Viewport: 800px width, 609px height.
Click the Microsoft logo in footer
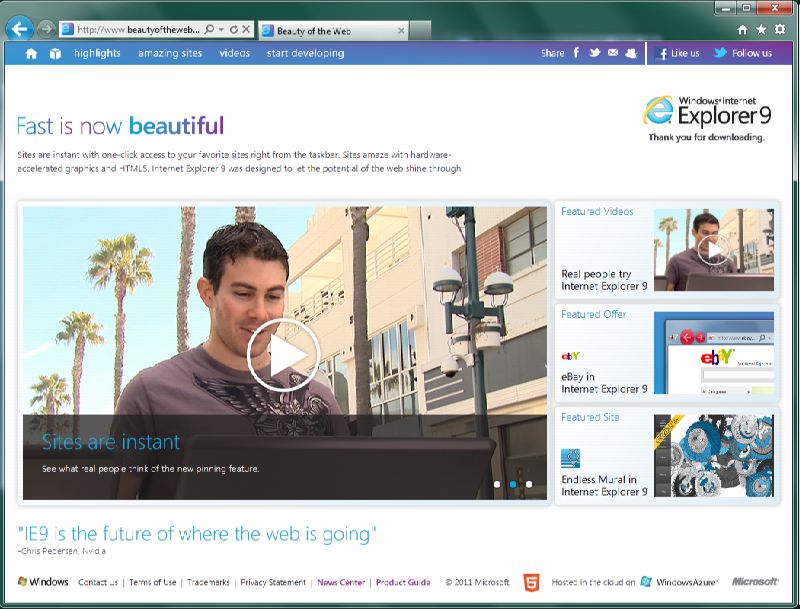click(755, 581)
